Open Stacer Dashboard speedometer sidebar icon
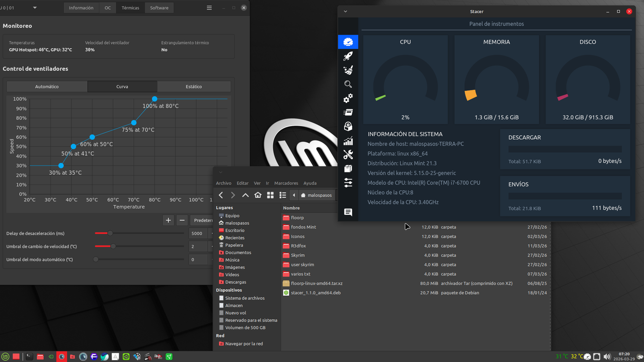This screenshot has width=644, height=362. [x=348, y=42]
